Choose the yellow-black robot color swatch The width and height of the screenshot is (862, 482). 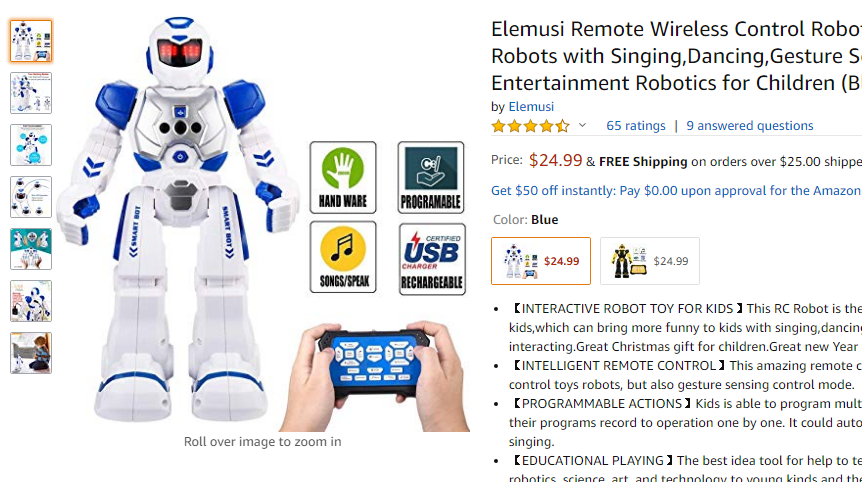pos(650,261)
